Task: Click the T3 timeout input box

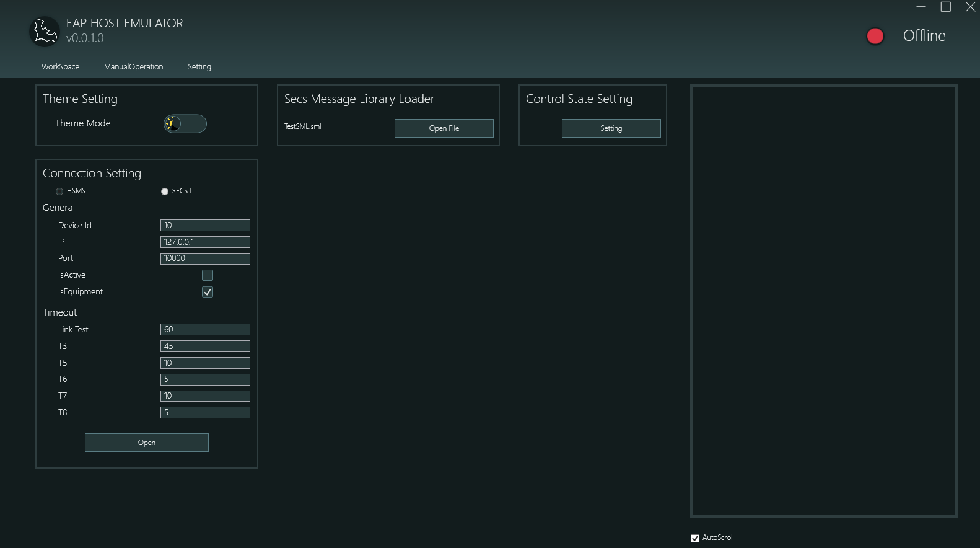Action: pos(205,347)
